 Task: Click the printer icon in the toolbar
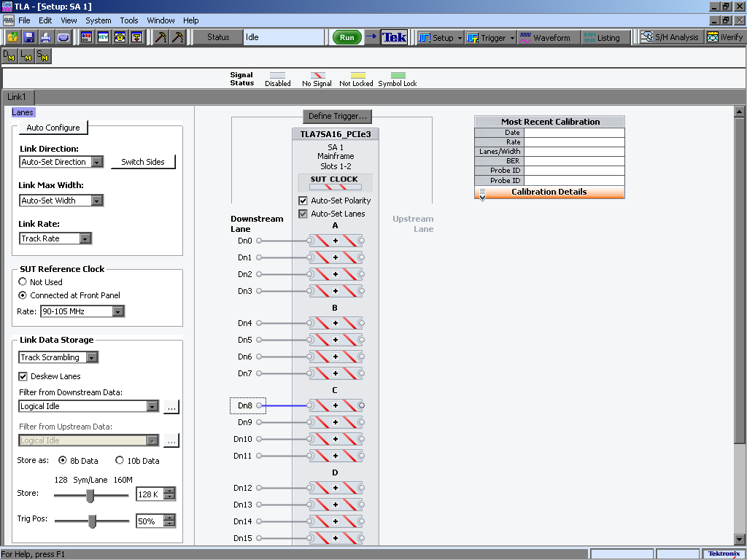pos(46,37)
